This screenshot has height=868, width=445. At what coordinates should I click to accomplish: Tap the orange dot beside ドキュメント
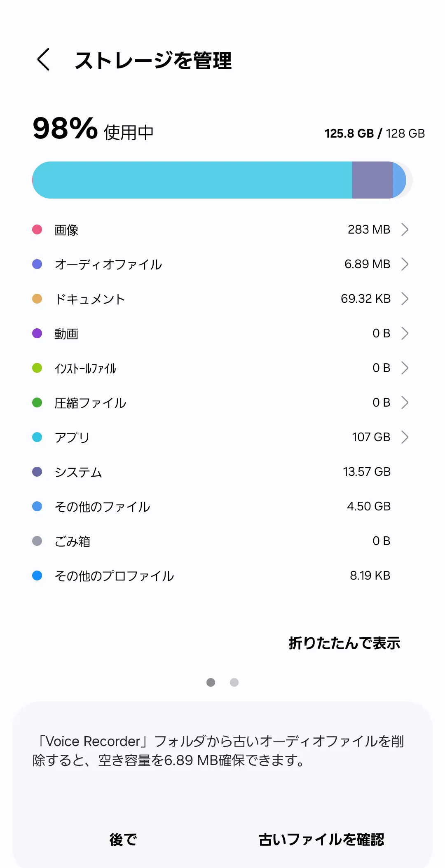(37, 299)
